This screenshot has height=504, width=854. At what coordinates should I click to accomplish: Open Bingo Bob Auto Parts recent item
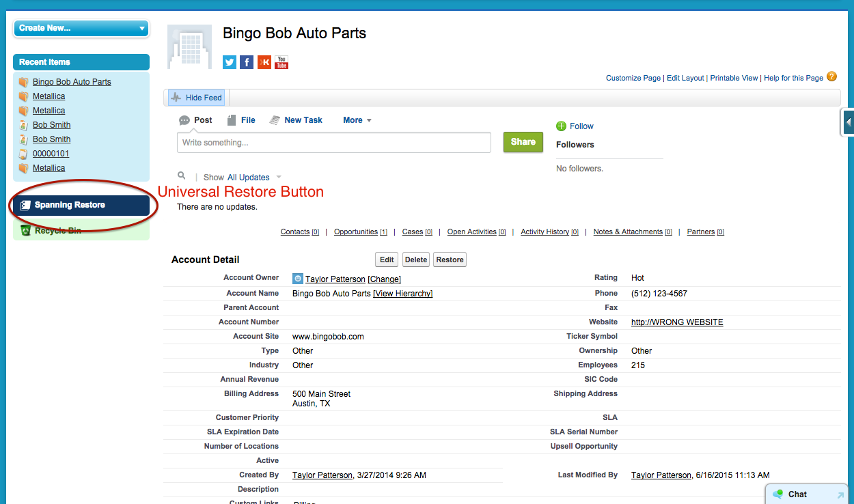(x=72, y=82)
